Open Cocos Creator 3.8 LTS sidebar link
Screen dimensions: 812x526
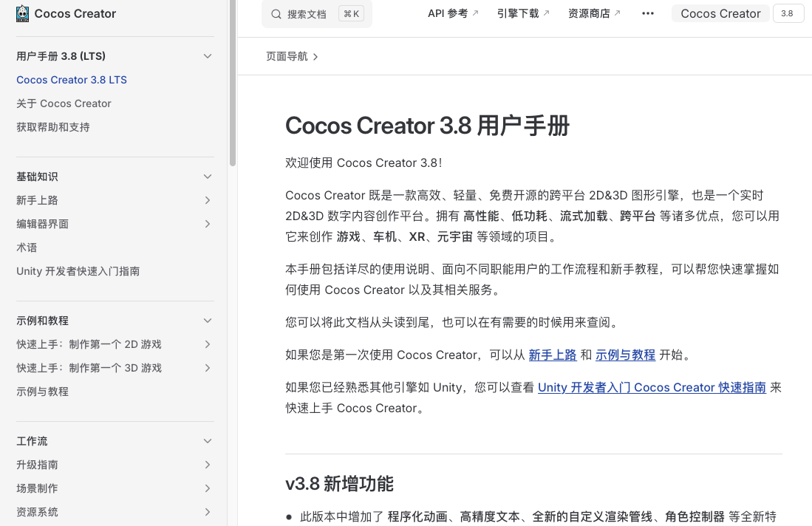pyautogui.click(x=72, y=80)
